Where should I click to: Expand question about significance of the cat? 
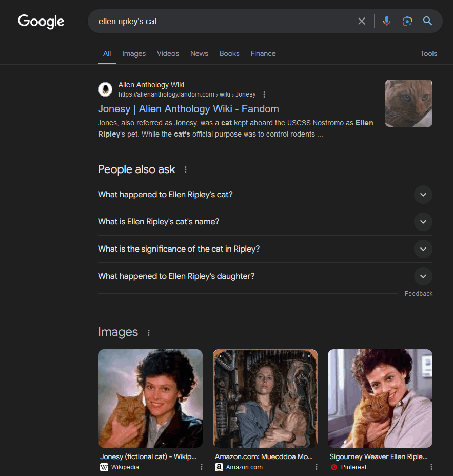coord(423,249)
